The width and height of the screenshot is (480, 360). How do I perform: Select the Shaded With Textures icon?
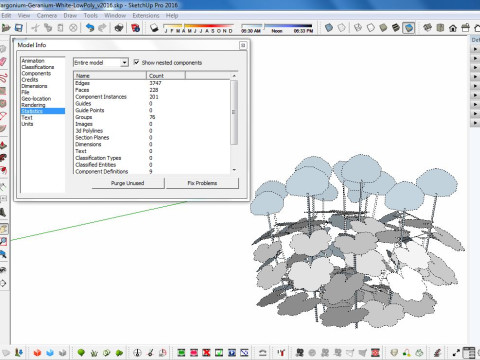tap(396, 28)
